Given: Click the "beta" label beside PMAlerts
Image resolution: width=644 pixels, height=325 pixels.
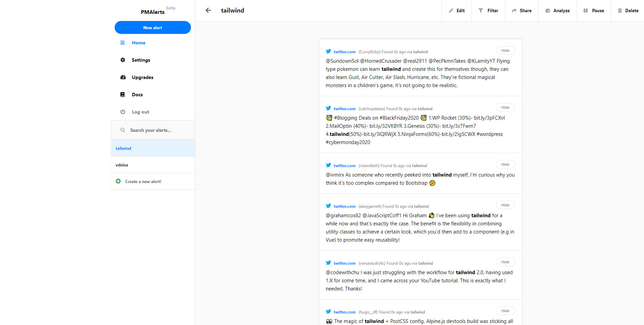Looking at the screenshot, I should coord(171,8).
